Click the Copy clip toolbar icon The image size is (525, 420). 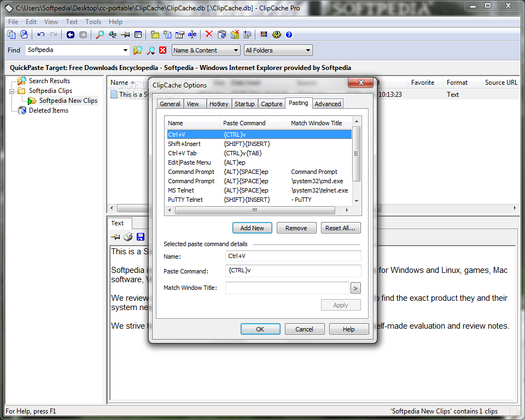click(11, 34)
